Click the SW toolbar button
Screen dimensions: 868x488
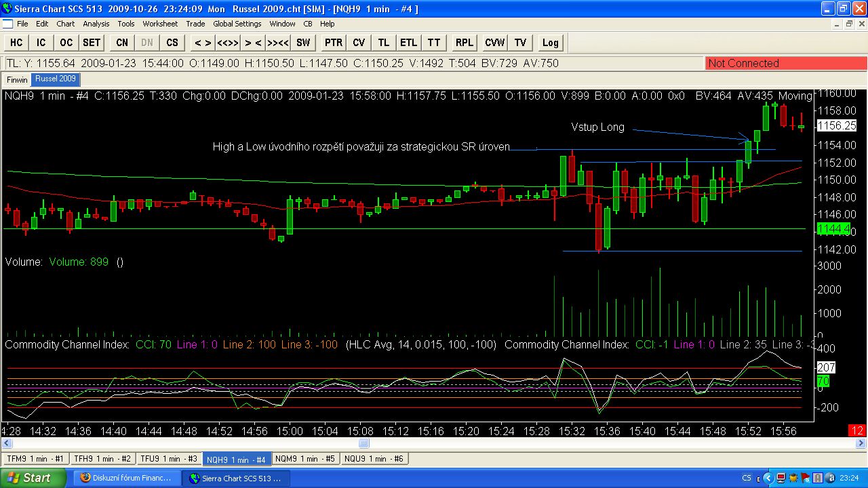(x=303, y=43)
